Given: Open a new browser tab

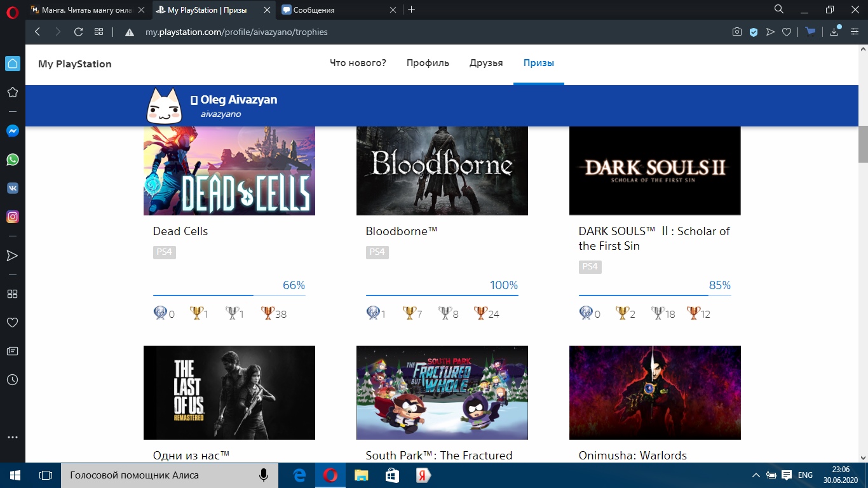Looking at the screenshot, I should [411, 10].
